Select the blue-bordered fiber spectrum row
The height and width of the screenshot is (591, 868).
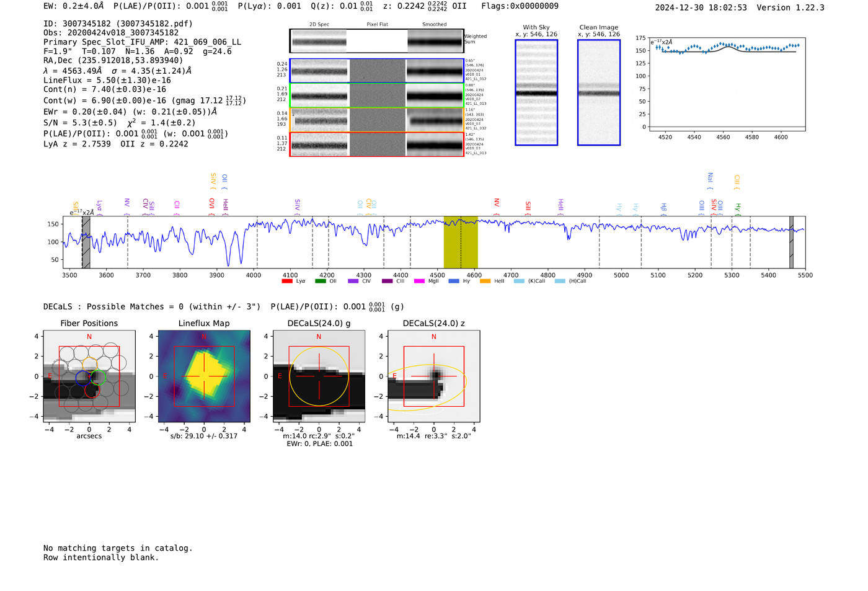(x=376, y=71)
